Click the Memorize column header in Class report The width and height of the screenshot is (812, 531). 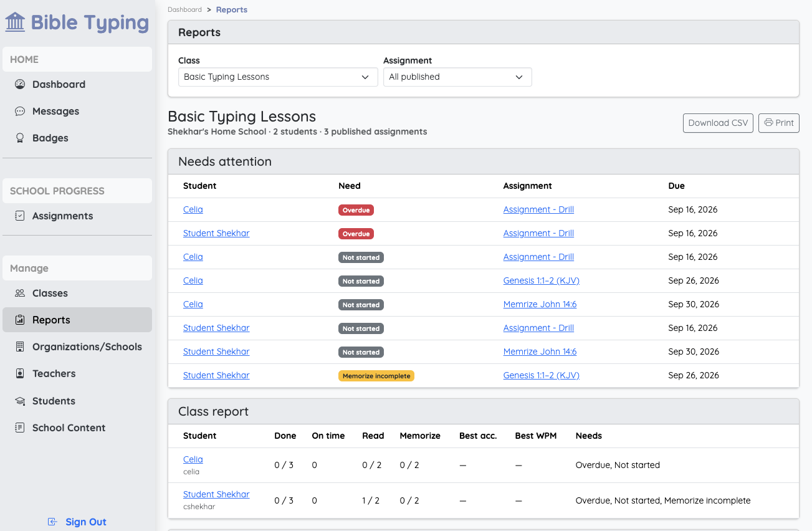point(420,436)
